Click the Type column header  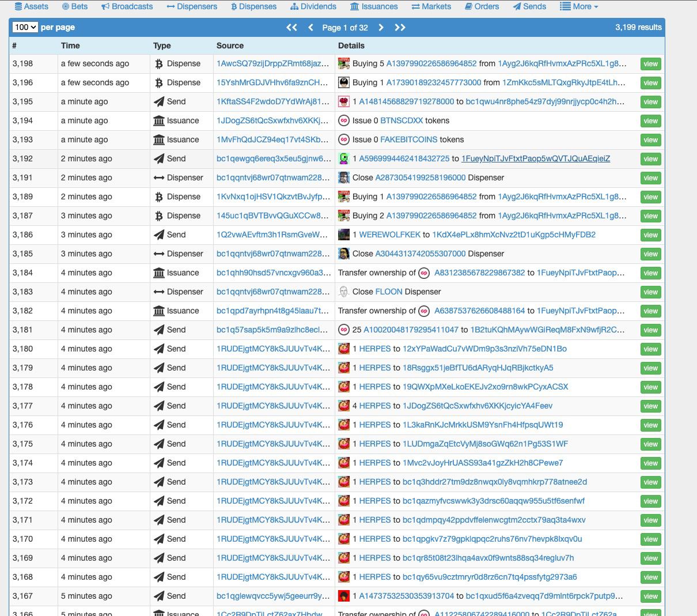(162, 46)
